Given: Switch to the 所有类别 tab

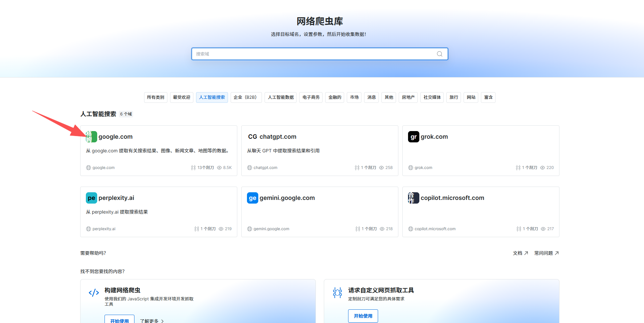Looking at the screenshot, I should 155,97.
